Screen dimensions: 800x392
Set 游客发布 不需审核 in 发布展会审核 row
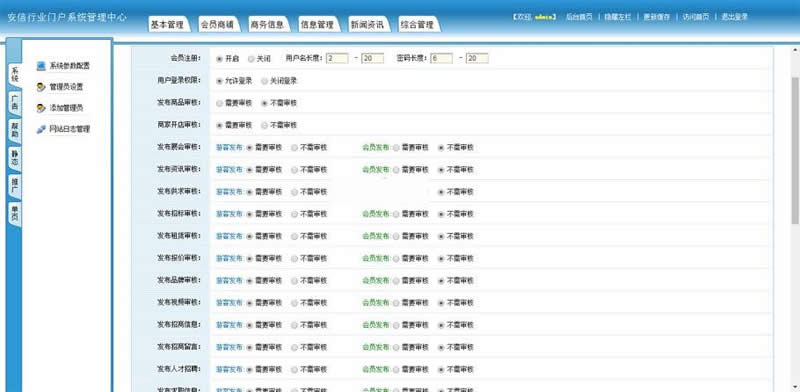pos(294,148)
